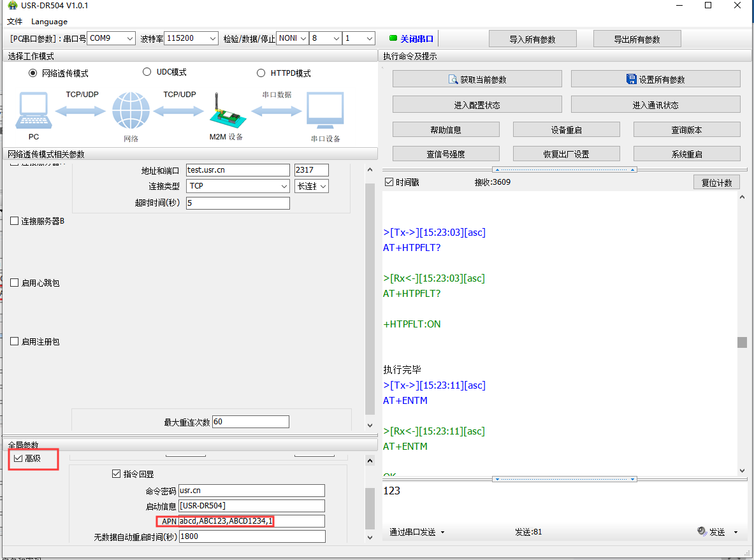Click the 发送 send icon
754x560 pixels.
pyautogui.click(x=702, y=531)
